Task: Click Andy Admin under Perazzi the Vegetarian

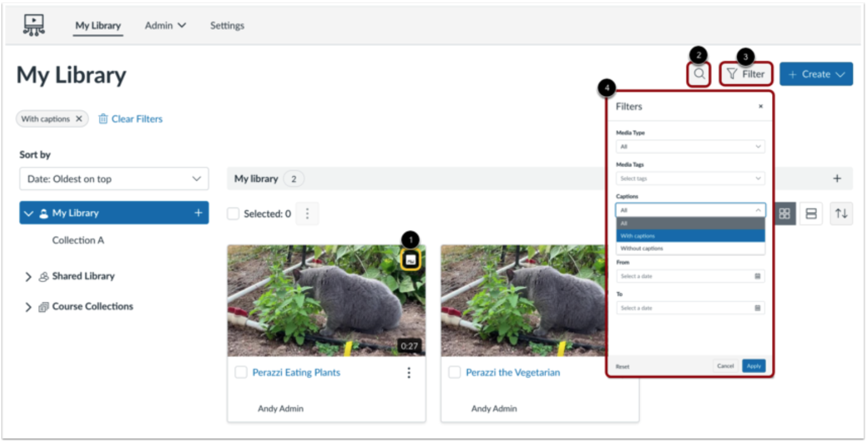Action: pyautogui.click(x=494, y=408)
